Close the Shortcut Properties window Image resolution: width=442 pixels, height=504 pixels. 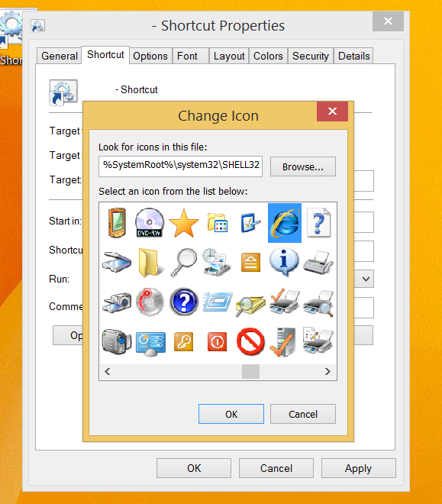pyautogui.click(x=388, y=21)
